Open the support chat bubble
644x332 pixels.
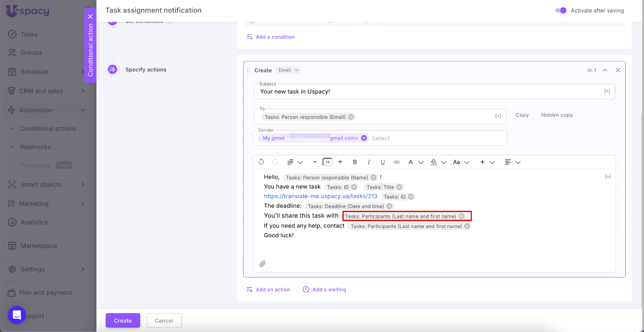coord(17,315)
